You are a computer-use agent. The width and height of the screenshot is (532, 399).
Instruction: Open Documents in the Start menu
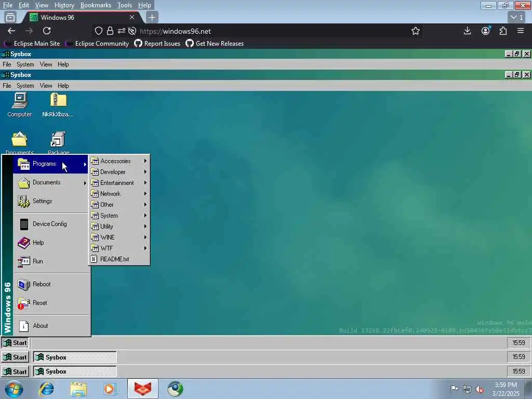50,183
